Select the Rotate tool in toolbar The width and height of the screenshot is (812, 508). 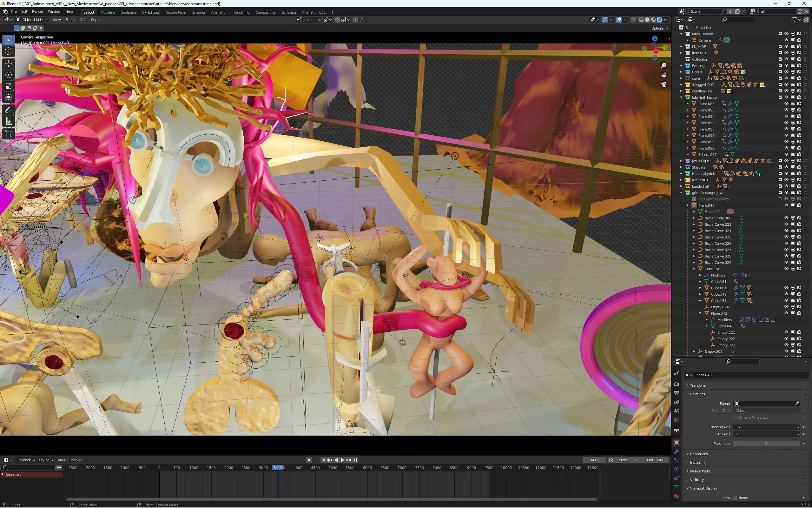[9, 75]
